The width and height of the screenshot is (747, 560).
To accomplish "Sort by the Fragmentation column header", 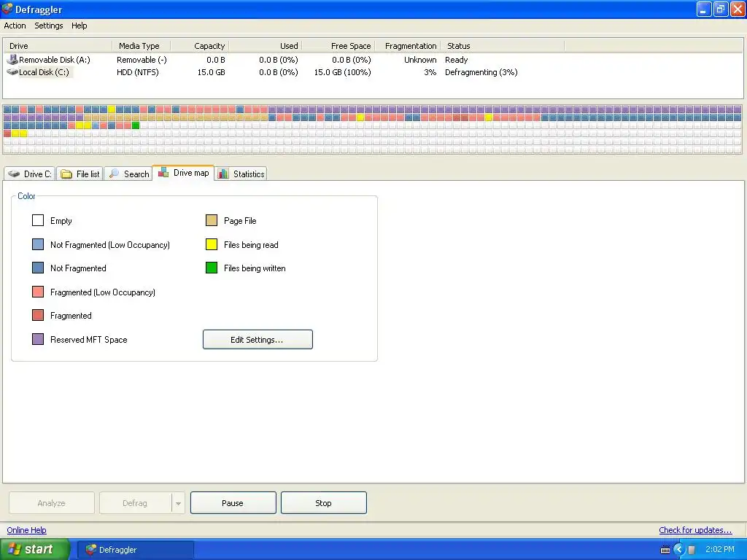I will [408, 46].
